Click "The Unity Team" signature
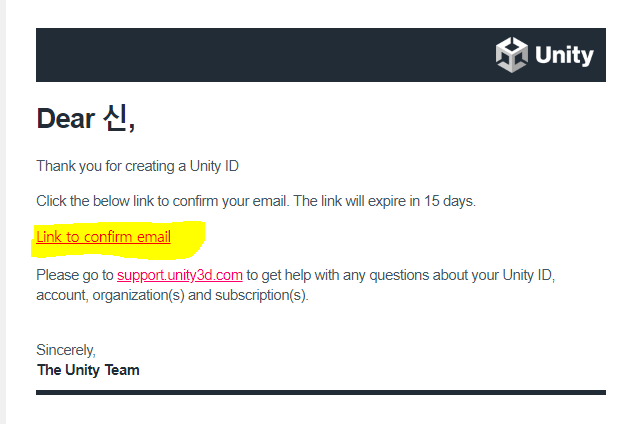623x424 pixels. (x=88, y=370)
